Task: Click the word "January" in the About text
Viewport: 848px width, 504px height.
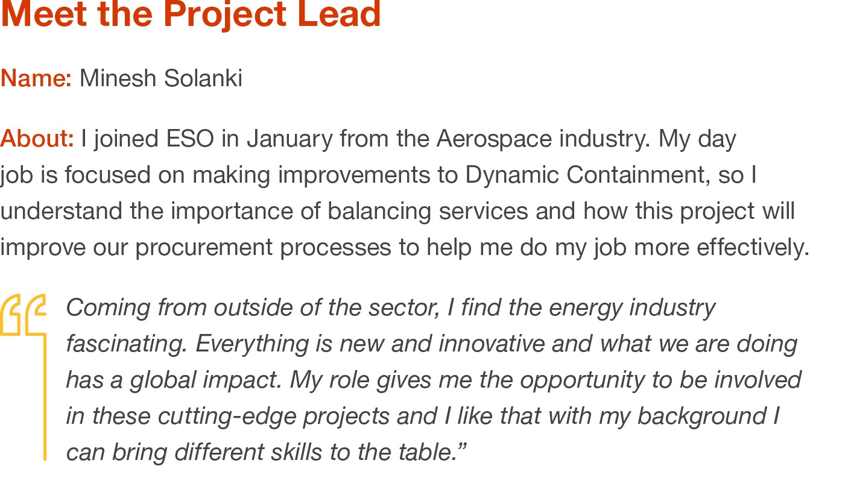Action: [290, 139]
